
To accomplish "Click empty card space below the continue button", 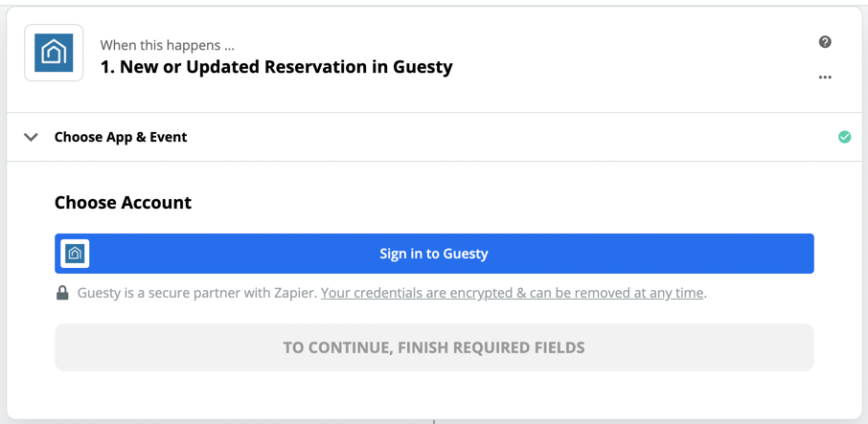I will coord(434,394).
